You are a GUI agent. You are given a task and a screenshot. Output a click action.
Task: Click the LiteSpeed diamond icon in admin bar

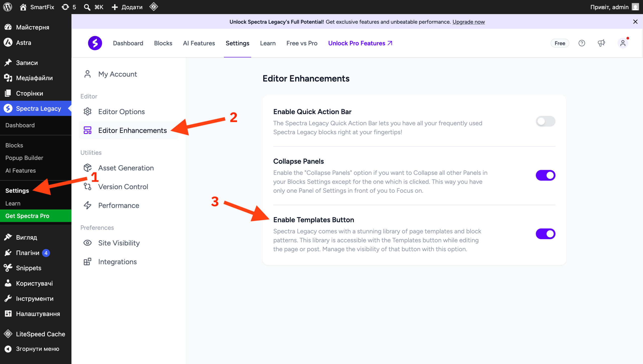click(x=153, y=7)
